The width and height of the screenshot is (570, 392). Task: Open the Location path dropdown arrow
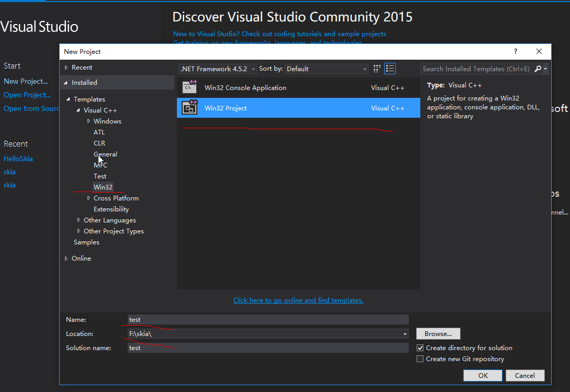point(405,334)
